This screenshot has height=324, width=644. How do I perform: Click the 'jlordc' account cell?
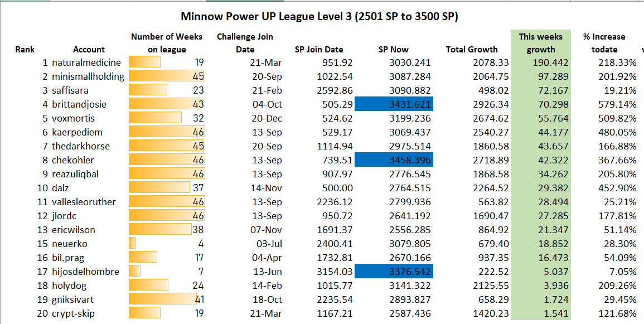64,216
